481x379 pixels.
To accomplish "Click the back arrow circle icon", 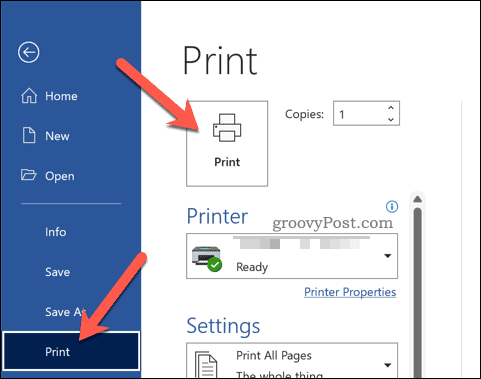I will coord(29,52).
